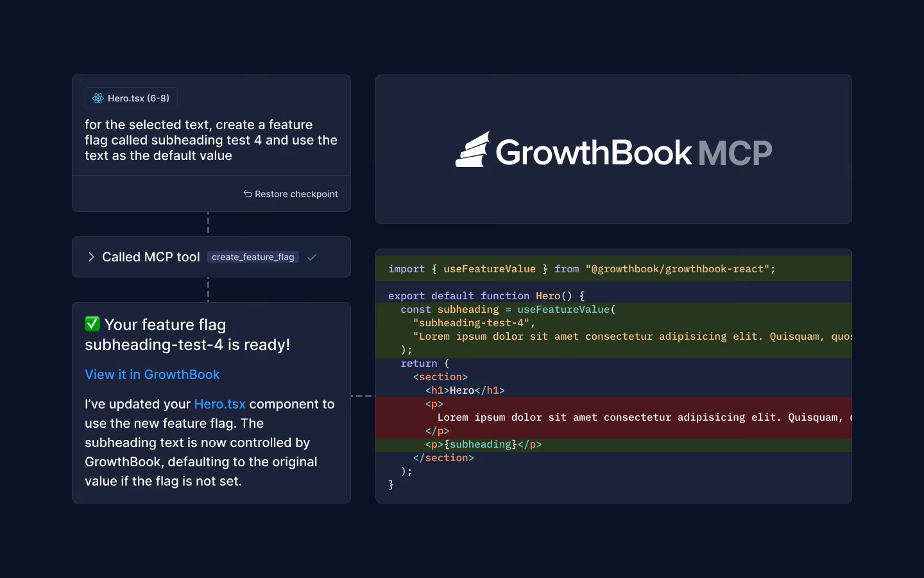
Task: Click the subheading-test-4 string in the code
Action: 472,322
